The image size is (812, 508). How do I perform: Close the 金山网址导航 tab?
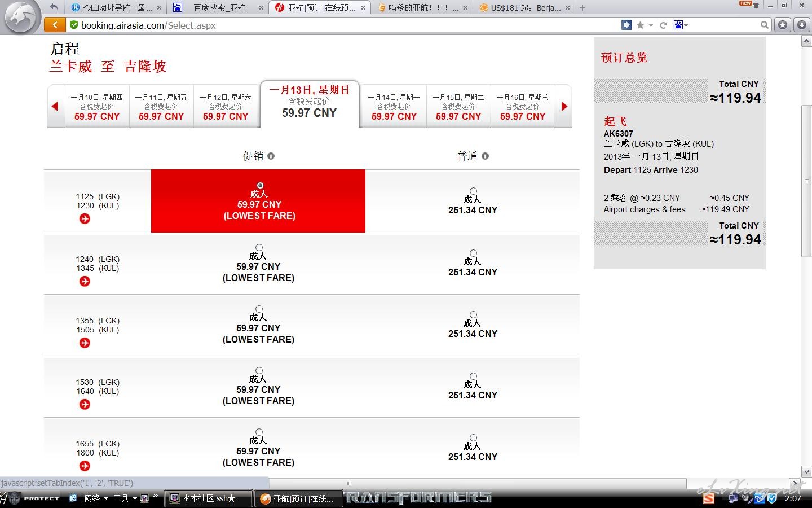pyautogui.click(x=159, y=8)
